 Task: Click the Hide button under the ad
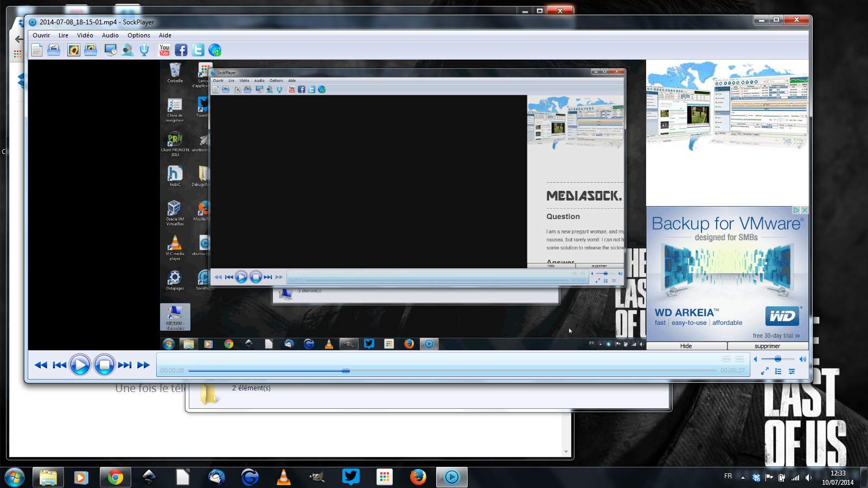(686, 346)
